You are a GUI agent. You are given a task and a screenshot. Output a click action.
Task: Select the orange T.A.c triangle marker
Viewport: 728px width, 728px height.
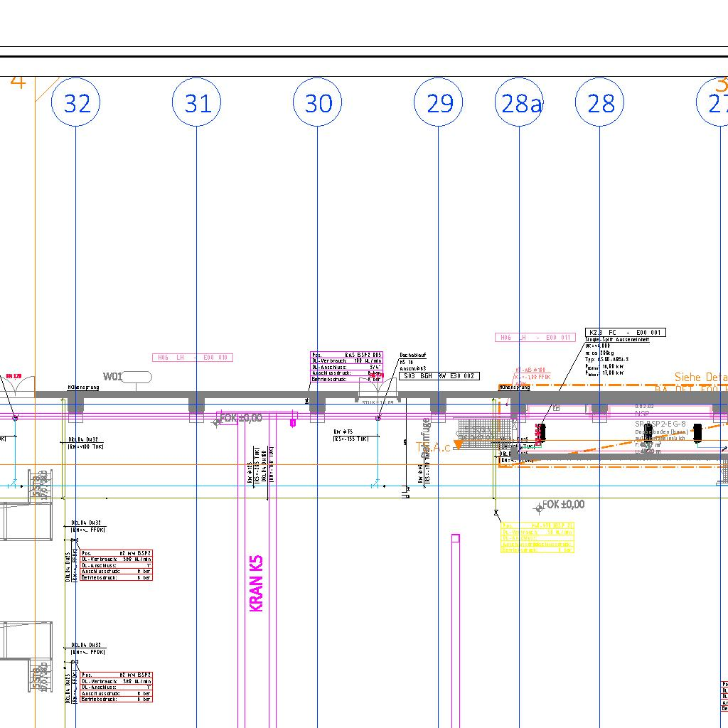(x=458, y=444)
